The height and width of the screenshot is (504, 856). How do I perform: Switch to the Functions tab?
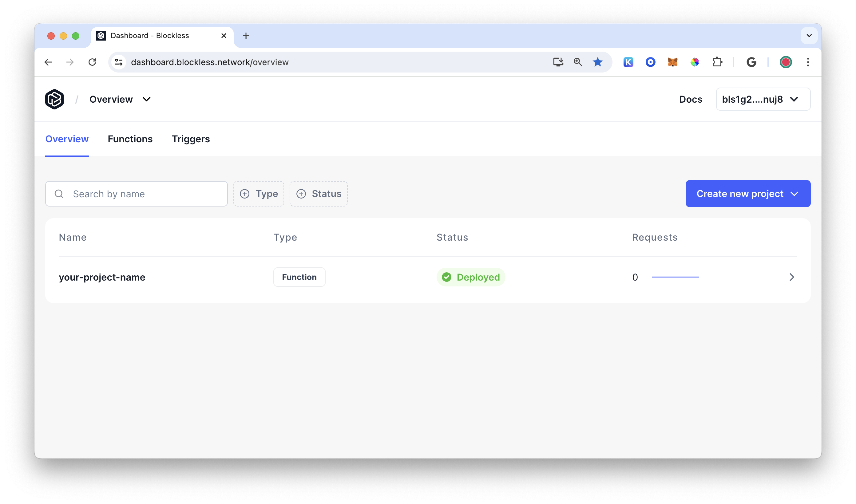coord(130,139)
